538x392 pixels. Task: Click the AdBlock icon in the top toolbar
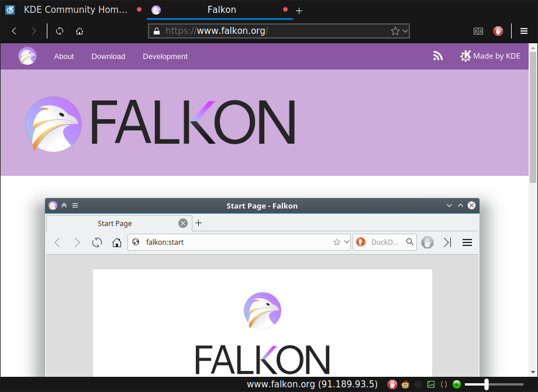click(498, 31)
